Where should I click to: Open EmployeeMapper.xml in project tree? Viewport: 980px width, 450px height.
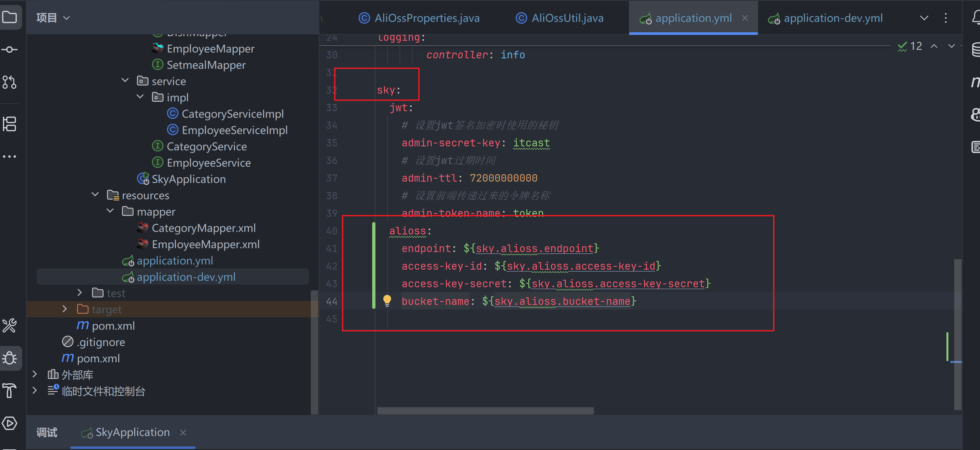pos(205,245)
